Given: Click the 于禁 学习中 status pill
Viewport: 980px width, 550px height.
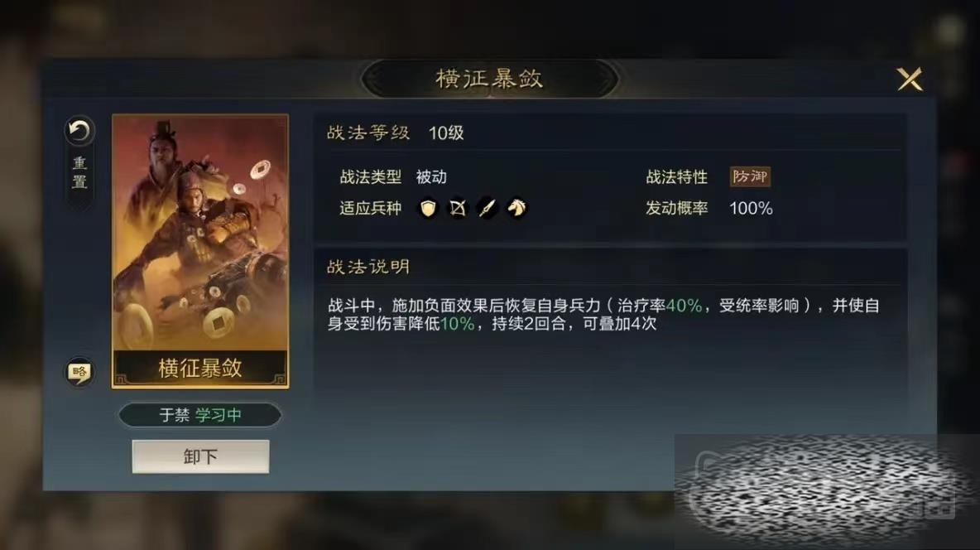Looking at the screenshot, I should tap(200, 415).
